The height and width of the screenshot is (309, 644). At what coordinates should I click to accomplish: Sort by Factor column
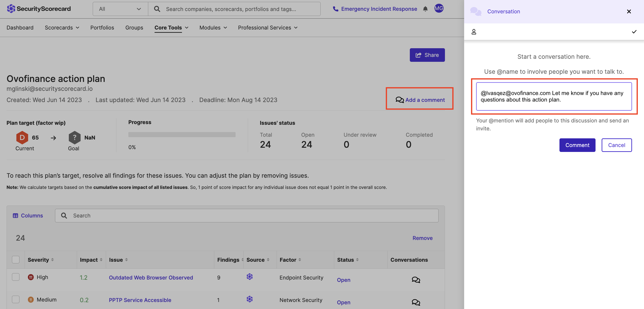(x=300, y=260)
